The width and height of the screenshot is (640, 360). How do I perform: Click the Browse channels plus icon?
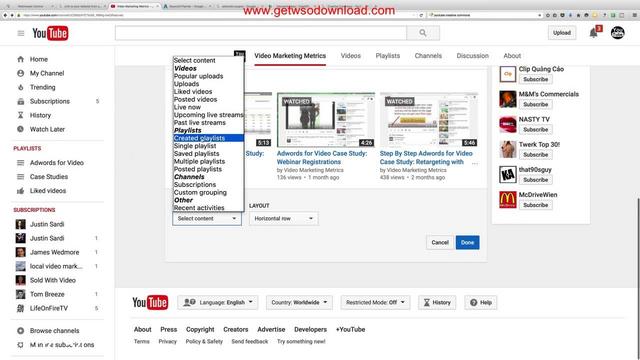click(x=20, y=331)
